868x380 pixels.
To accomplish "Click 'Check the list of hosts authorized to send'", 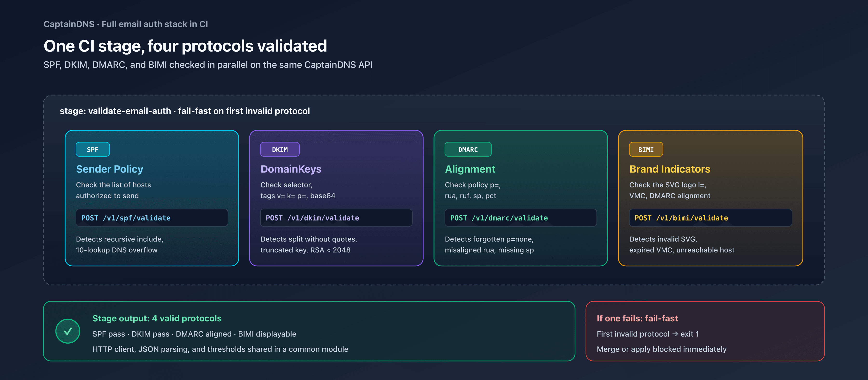I will tap(113, 190).
